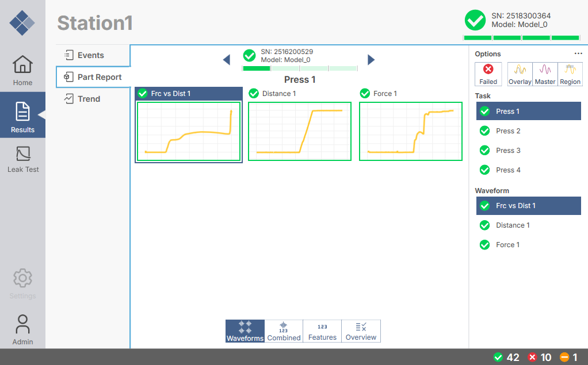Click the Station1 title

95,23
